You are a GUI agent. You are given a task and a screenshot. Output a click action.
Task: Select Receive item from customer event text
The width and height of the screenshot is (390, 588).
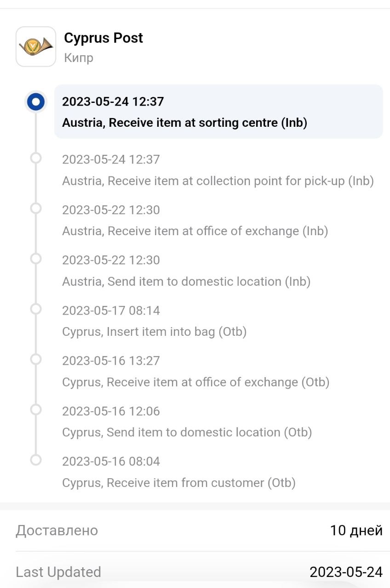click(x=178, y=483)
